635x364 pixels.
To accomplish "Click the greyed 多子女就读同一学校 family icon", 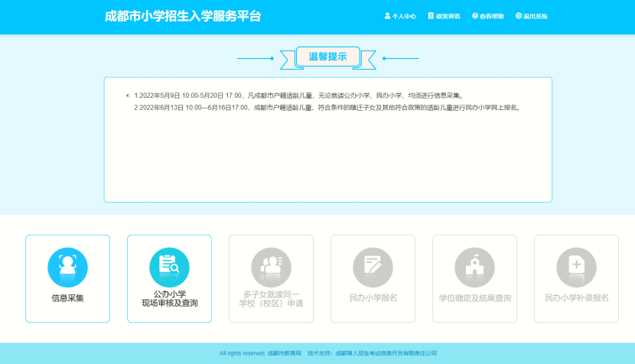I will (x=271, y=267).
